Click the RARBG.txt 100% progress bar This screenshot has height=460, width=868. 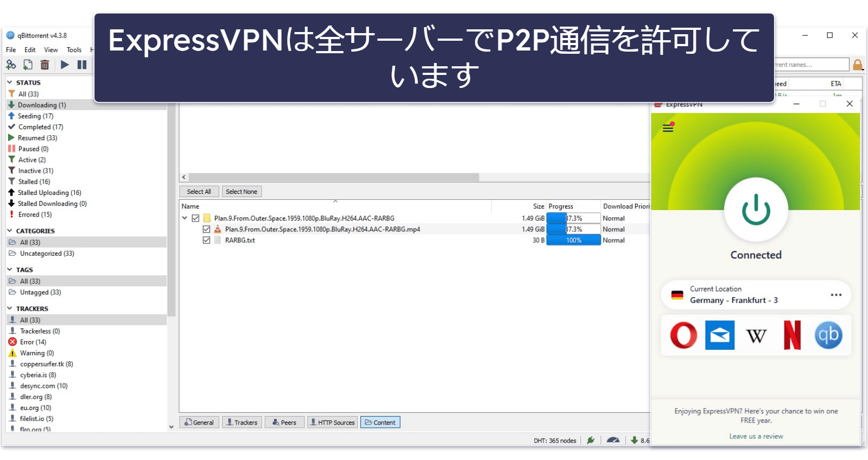(573, 240)
